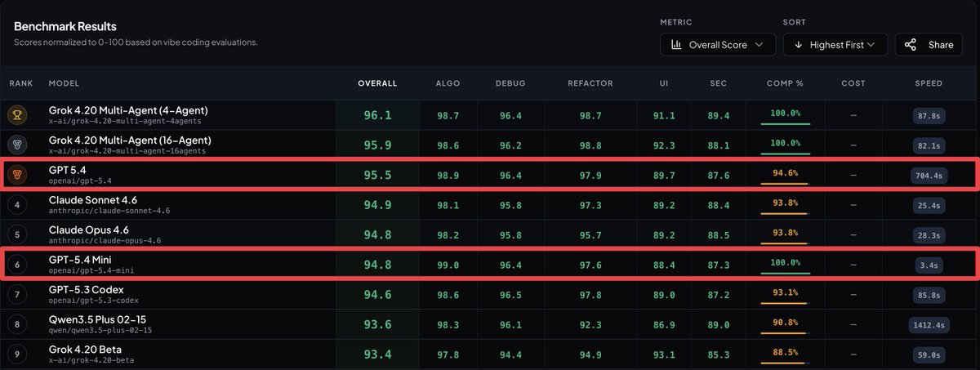The height and width of the screenshot is (370, 980).
Task: Sort by the REFACTOR column header
Action: click(x=590, y=83)
